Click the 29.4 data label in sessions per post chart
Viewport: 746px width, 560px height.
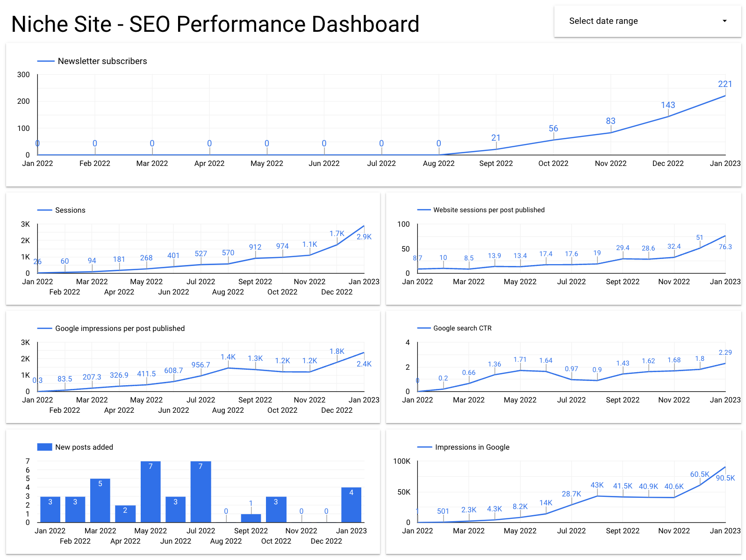[623, 248]
